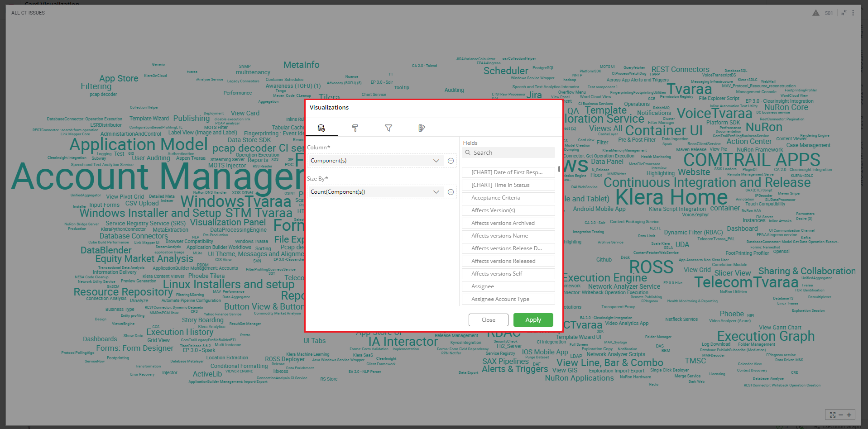The width and height of the screenshot is (868, 429).
Task: Select the 'Affects versions Release D...' field
Action: 508,248
